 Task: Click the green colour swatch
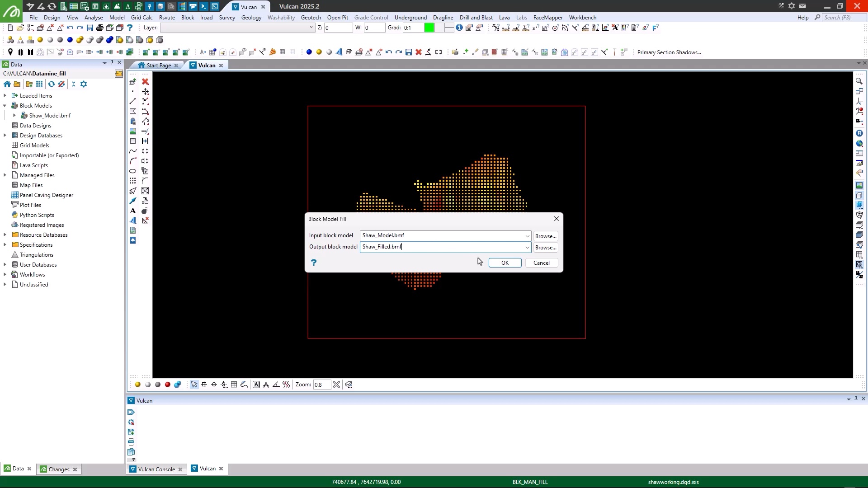pos(429,28)
